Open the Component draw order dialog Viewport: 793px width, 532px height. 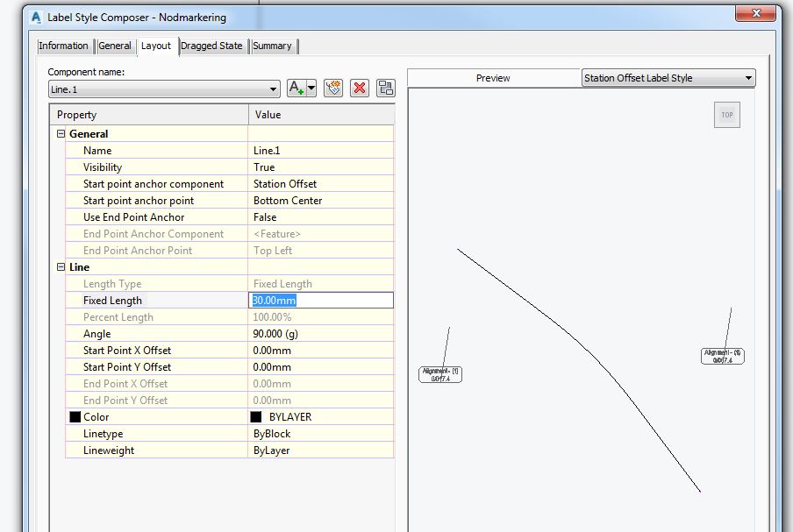click(383, 88)
